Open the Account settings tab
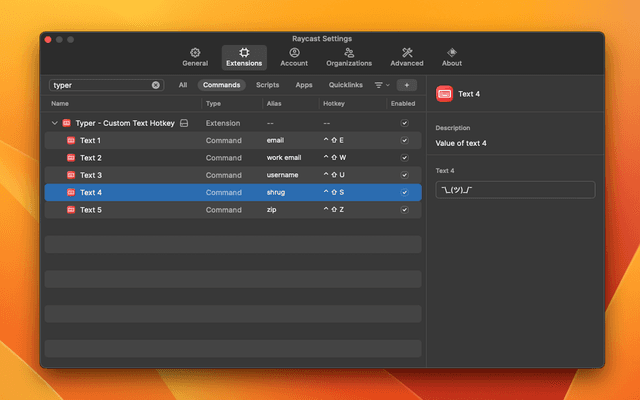640x400 pixels. 294,56
